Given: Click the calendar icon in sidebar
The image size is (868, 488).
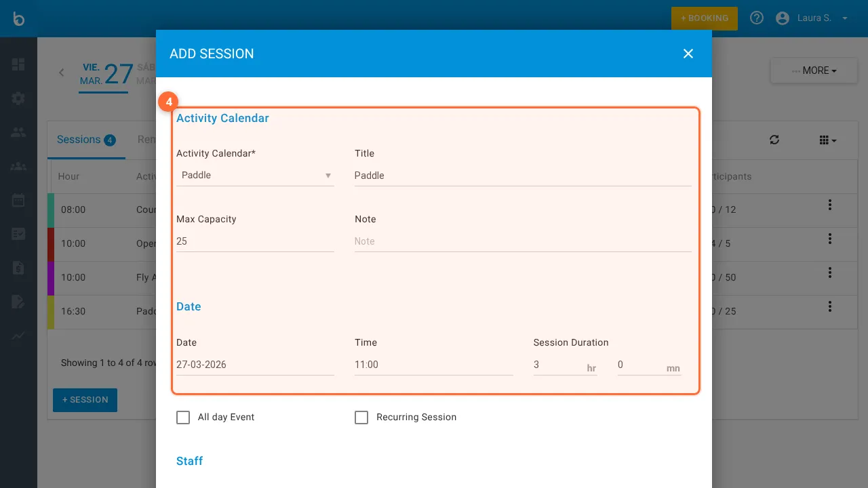Looking at the screenshot, I should tap(18, 200).
